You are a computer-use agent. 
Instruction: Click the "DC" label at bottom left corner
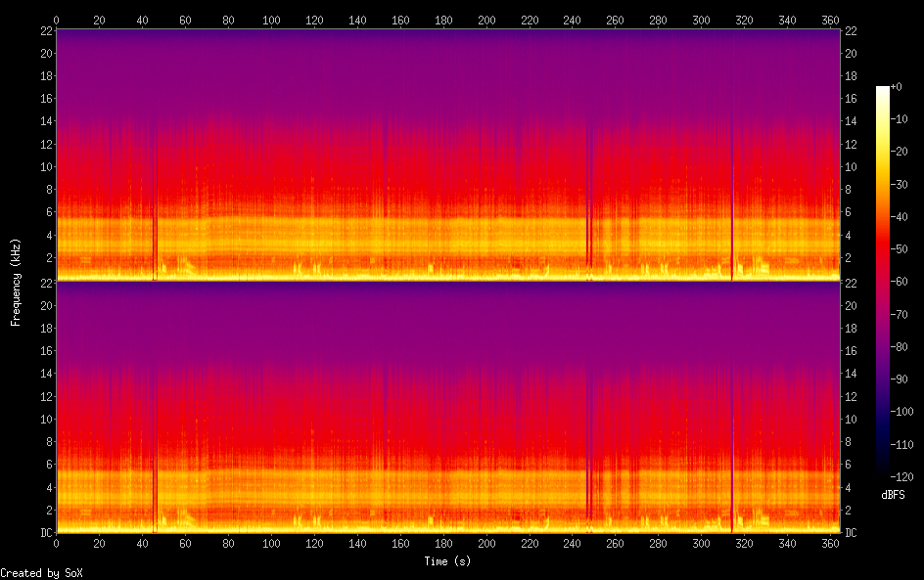(44, 533)
